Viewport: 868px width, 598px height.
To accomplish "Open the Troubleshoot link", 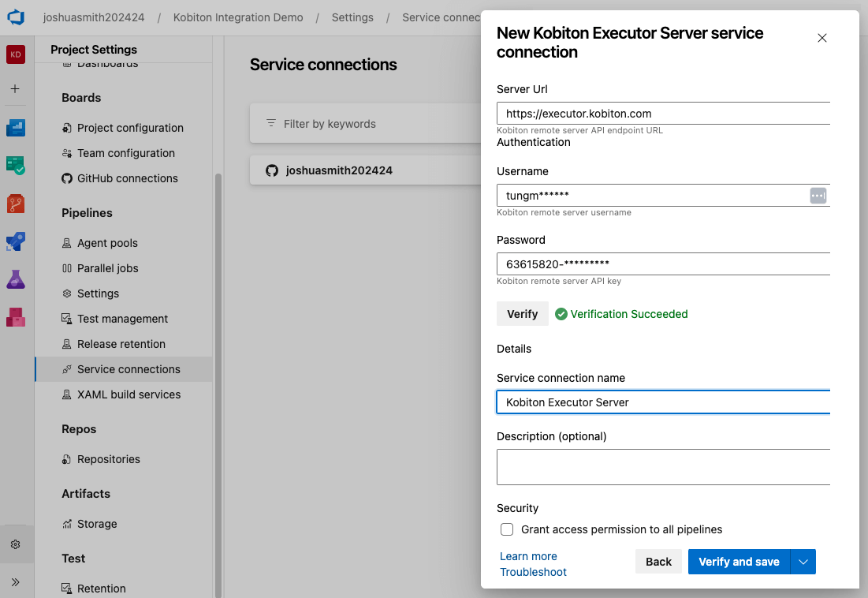I will pyautogui.click(x=533, y=572).
